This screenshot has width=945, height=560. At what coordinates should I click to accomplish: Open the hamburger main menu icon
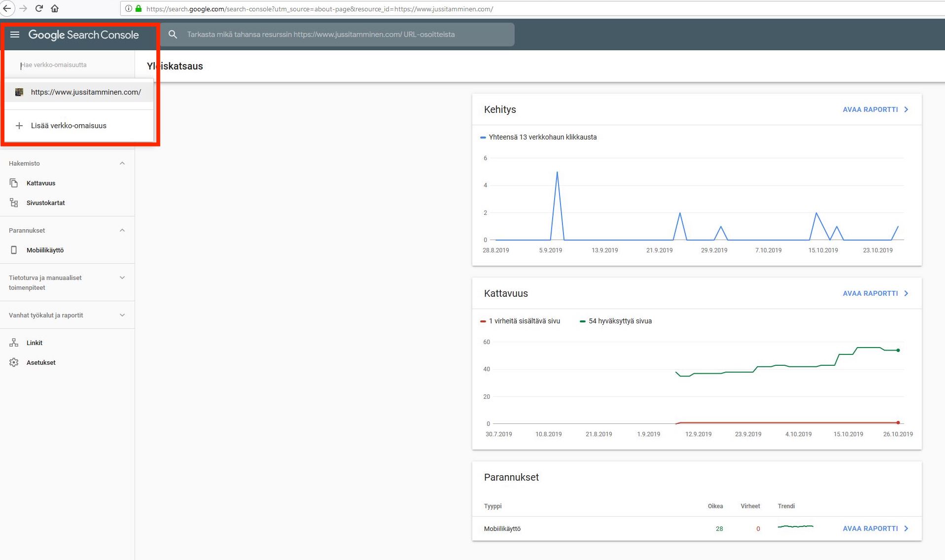[15, 35]
